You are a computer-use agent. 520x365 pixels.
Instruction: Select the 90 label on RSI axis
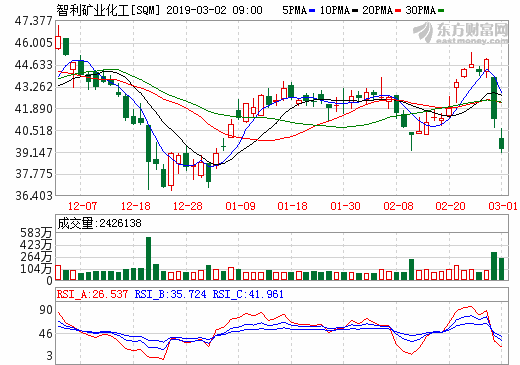click(46, 310)
